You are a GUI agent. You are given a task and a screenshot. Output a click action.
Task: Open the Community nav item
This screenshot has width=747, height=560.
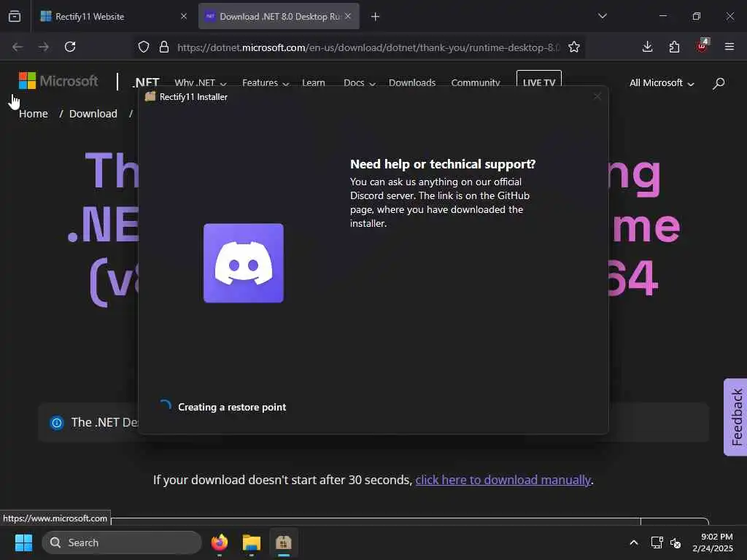[476, 83]
